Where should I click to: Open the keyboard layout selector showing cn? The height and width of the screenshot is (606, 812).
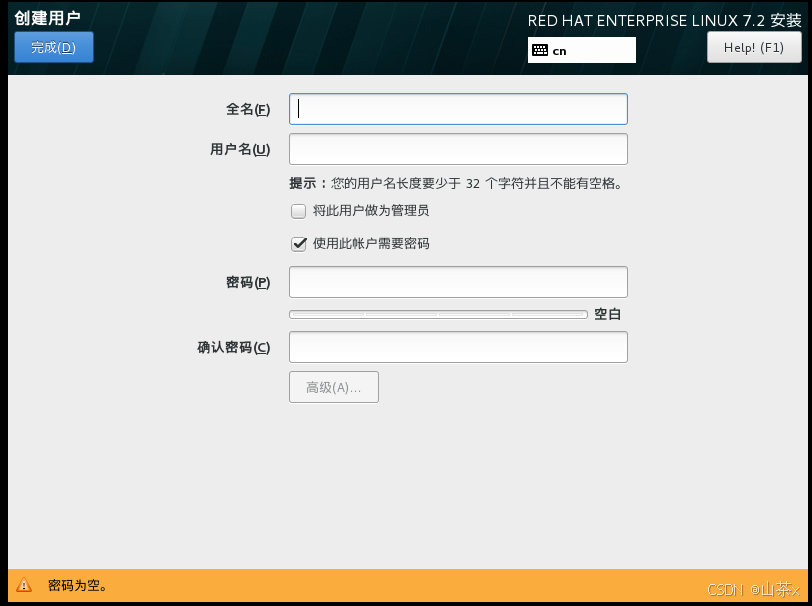click(581, 49)
